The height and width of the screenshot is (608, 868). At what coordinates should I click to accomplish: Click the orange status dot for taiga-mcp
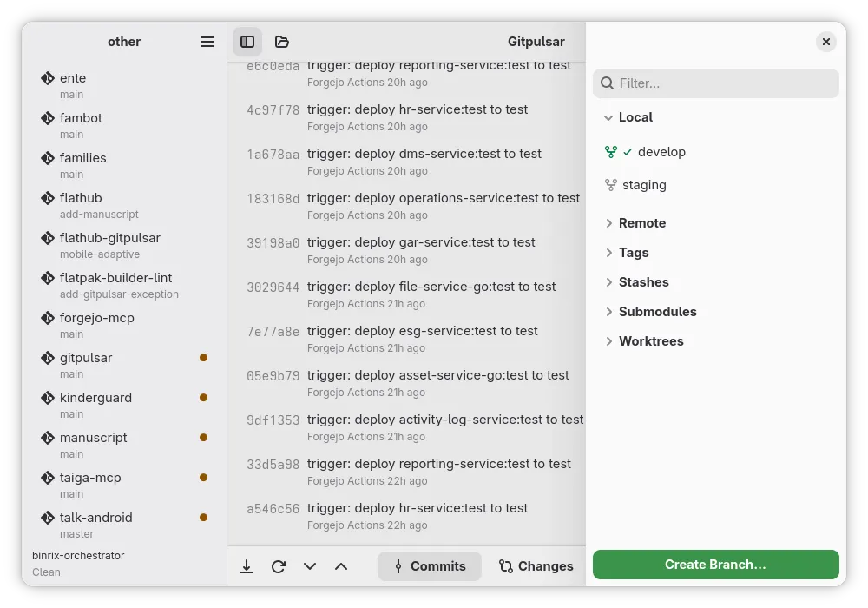click(x=204, y=478)
